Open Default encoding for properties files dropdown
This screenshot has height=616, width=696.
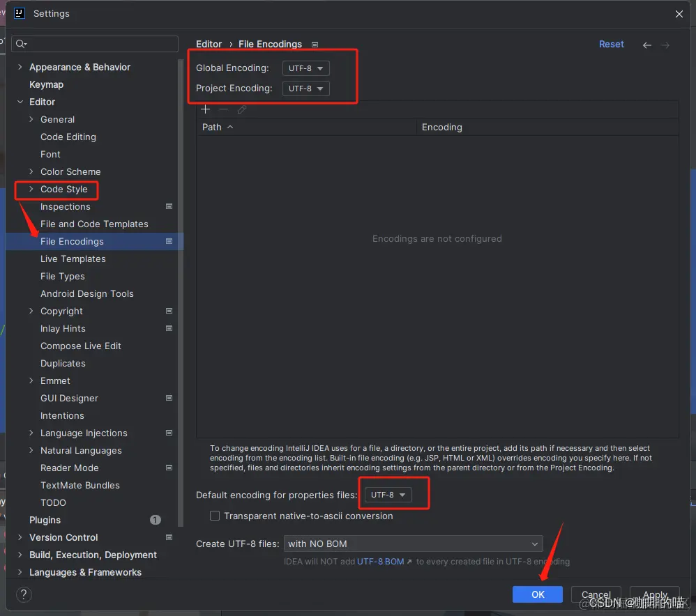(x=388, y=495)
